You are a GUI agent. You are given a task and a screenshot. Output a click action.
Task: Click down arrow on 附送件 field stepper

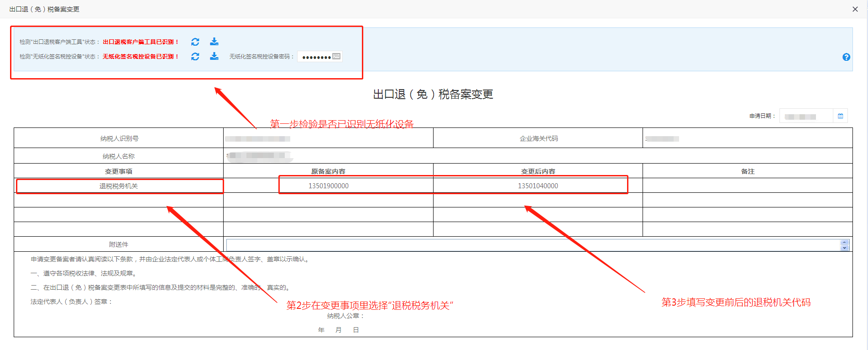(x=844, y=248)
